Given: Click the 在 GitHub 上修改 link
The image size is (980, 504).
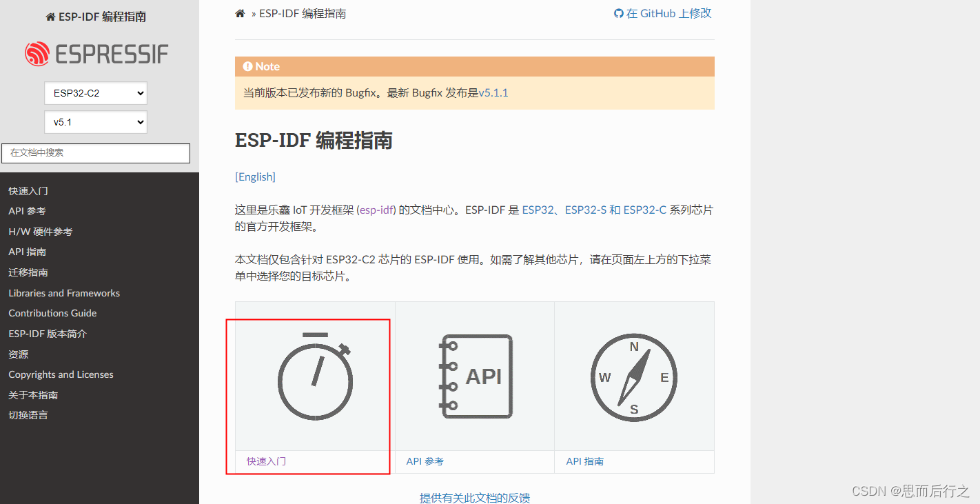Looking at the screenshot, I should point(662,13).
